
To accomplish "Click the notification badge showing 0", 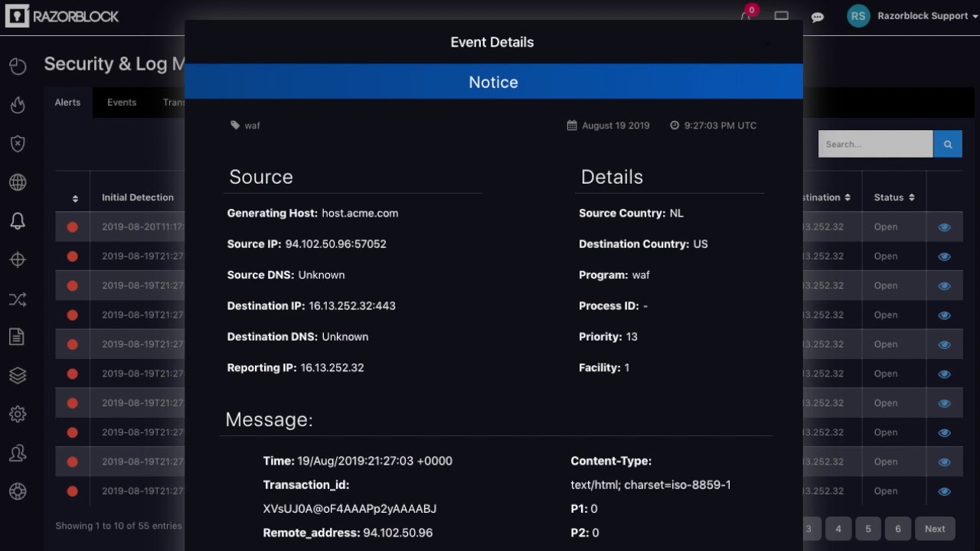I will 751,10.
